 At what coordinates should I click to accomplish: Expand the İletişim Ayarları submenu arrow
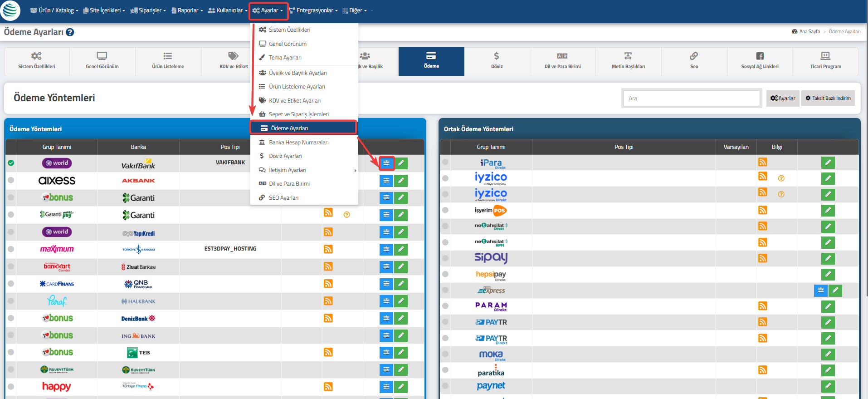355,170
